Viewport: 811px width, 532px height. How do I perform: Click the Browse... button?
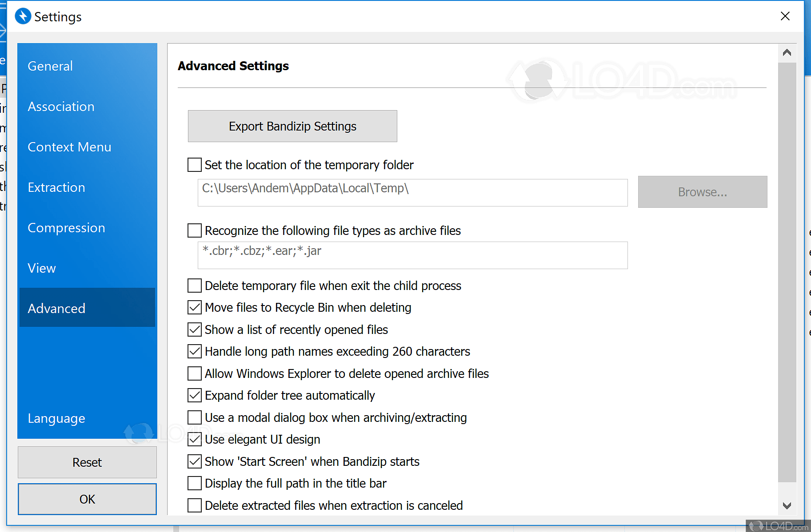(x=703, y=192)
